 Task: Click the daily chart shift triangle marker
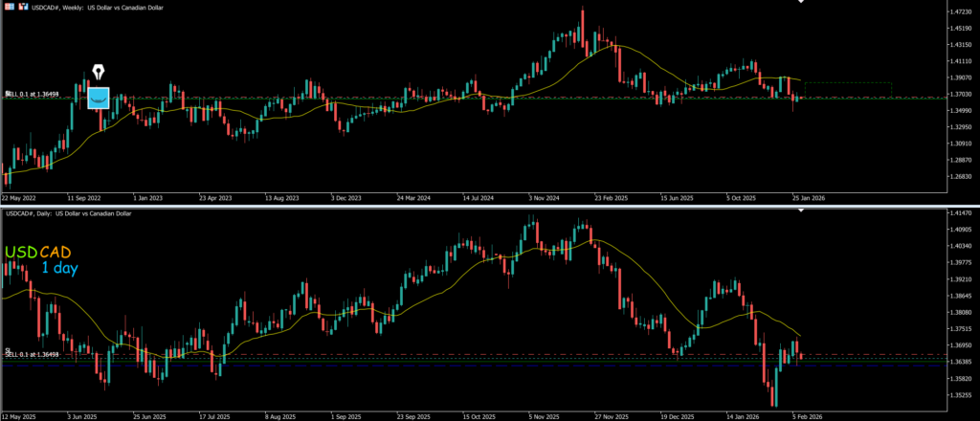tap(802, 210)
